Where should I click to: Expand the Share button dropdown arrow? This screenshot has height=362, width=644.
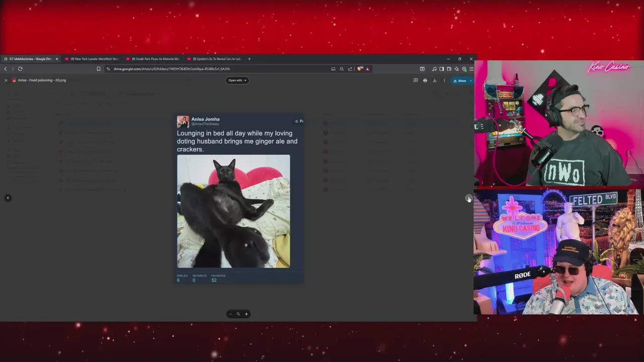(471, 80)
